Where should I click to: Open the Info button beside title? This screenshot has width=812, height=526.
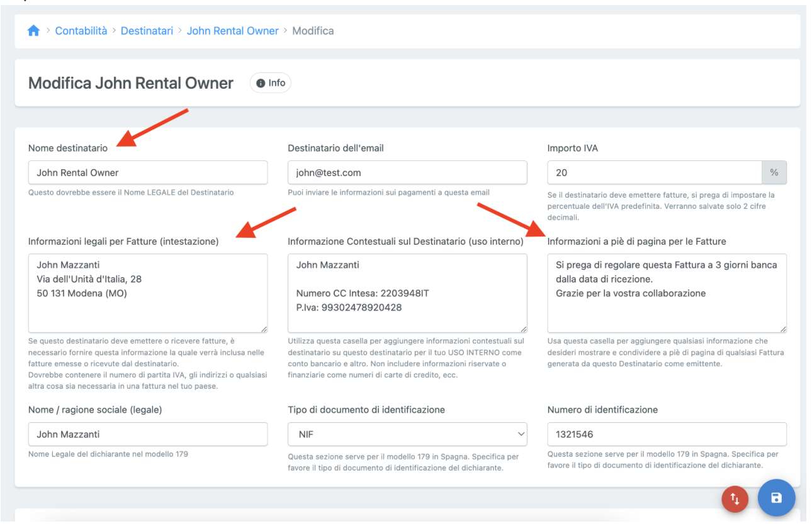click(271, 83)
